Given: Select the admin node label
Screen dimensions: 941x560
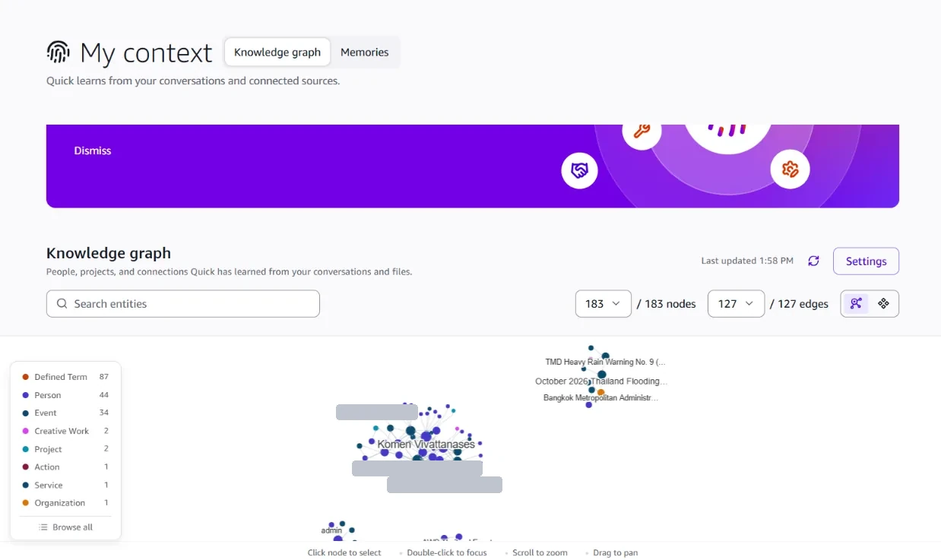Looking at the screenshot, I should pos(331,530).
